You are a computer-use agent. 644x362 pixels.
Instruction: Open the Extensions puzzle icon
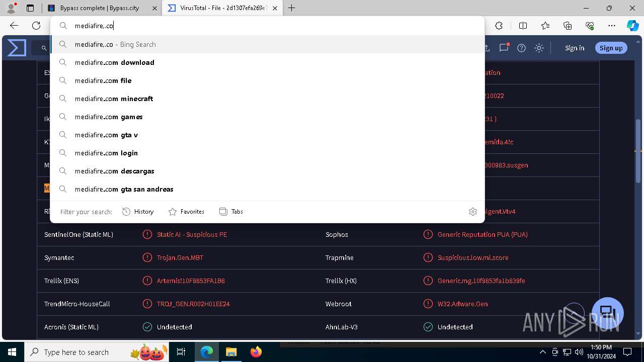pos(499,26)
